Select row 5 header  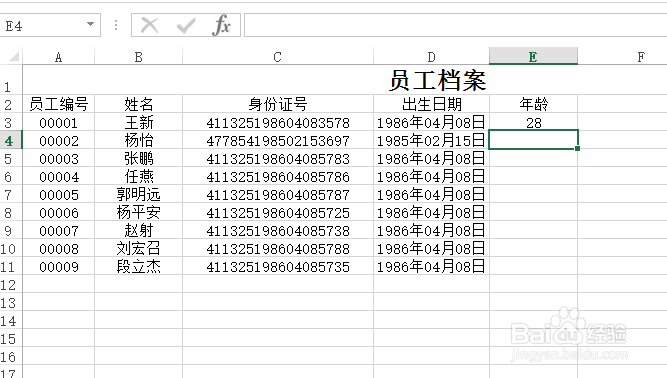tap(11, 158)
